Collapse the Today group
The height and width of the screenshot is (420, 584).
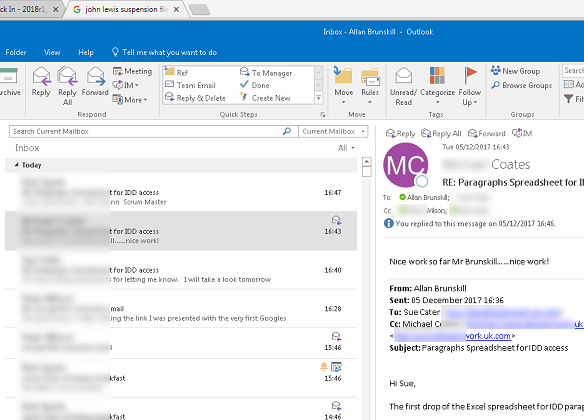[x=16, y=165]
